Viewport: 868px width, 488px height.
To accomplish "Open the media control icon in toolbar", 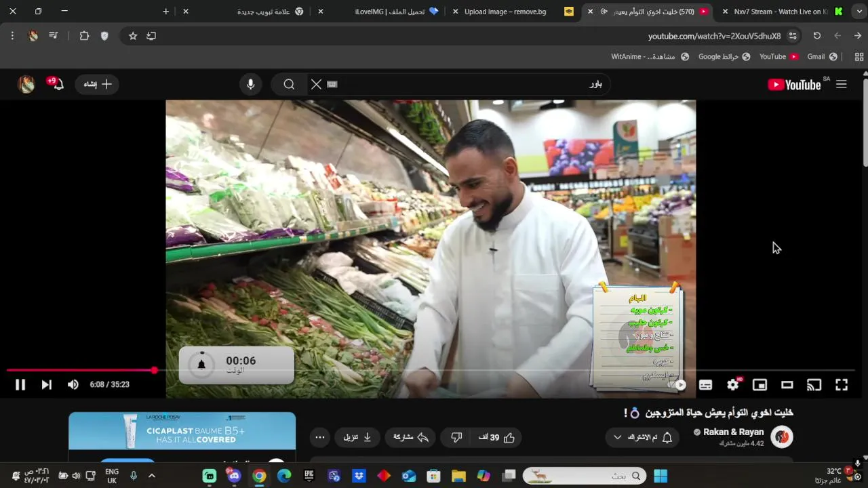I will click(54, 36).
